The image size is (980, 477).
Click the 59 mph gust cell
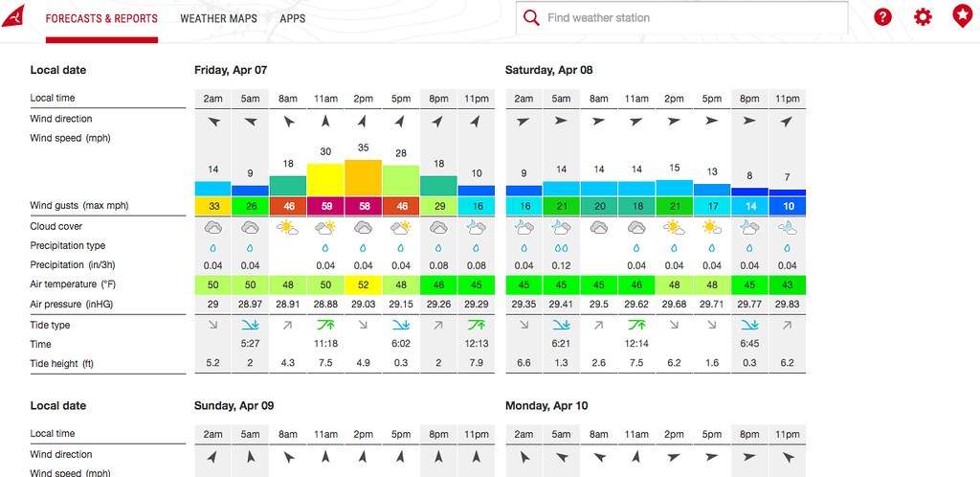(x=325, y=206)
